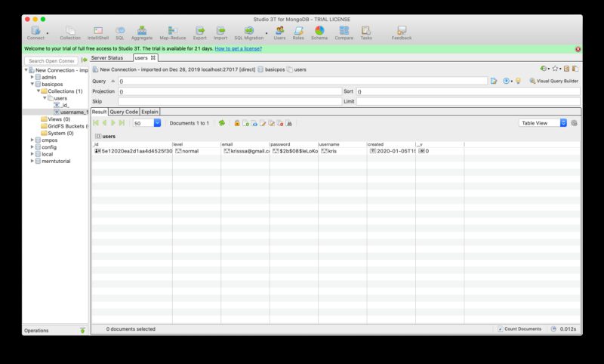The width and height of the screenshot is (604, 364).
Task: Open the SQL Migration tool
Action: (249, 32)
